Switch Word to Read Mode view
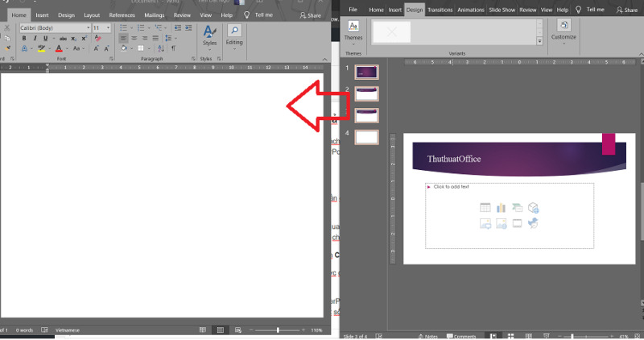Viewport: 644px width, 340px height. click(x=203, y=330)
